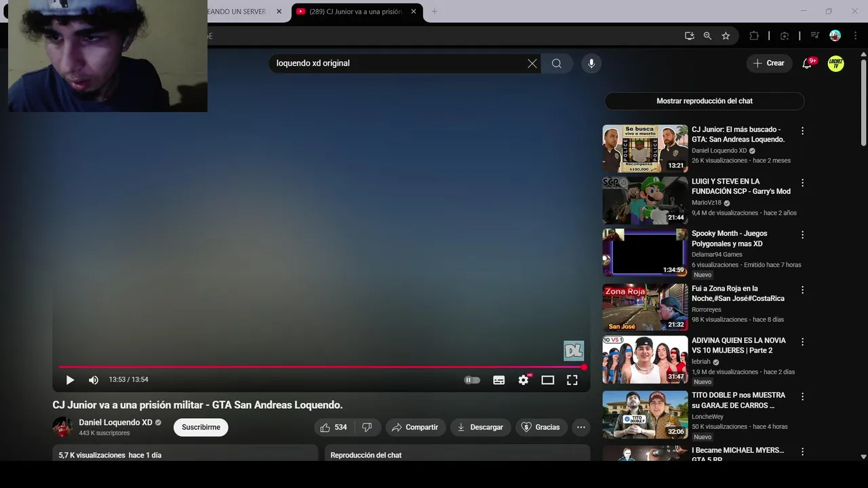
Task: Open the Crear button
Action: click(x=770, y=63)
